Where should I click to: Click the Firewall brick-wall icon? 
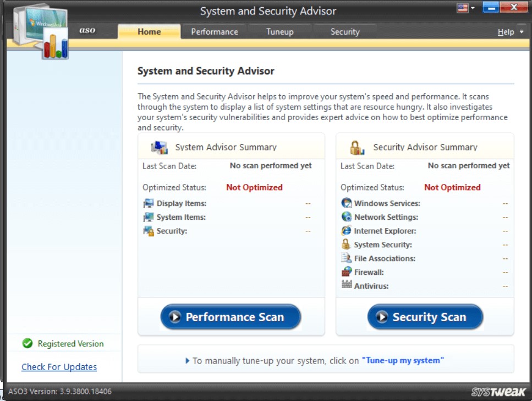pyautogui.click(x=347, y=272)
